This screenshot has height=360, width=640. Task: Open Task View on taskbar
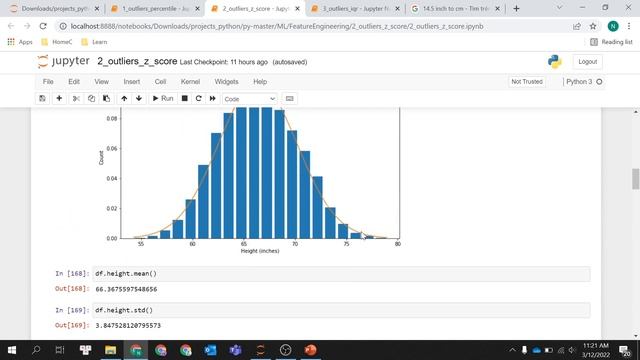point(60,350)
